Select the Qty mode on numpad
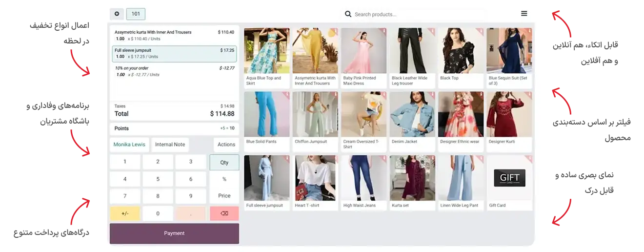Image resolution: width=644 pixels, height=252 pixels. pyautogui.click(x=224, y=163)
